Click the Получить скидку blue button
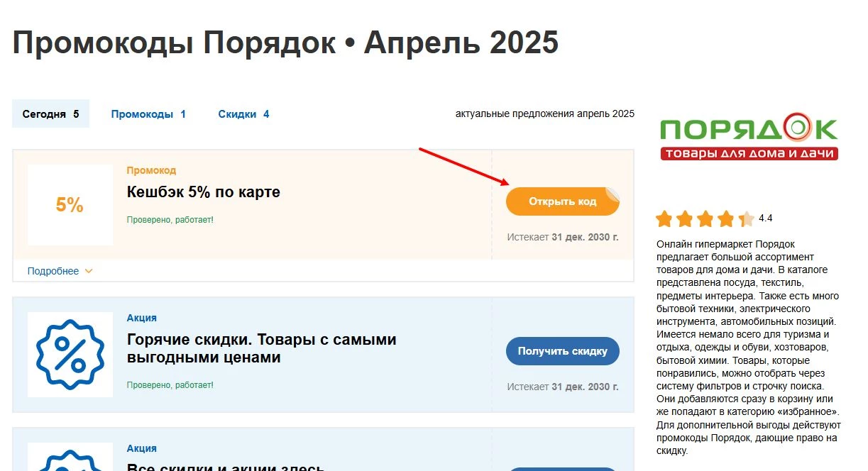Image resolution: width=868 pixels, height=471 pixels. [x=562, y=350]
